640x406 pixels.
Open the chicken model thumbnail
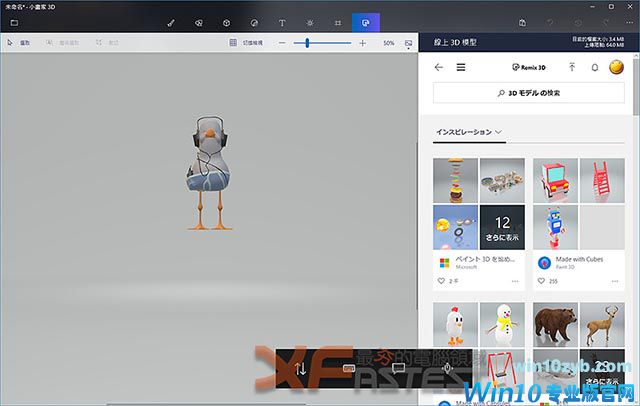(x=455, y=325)
